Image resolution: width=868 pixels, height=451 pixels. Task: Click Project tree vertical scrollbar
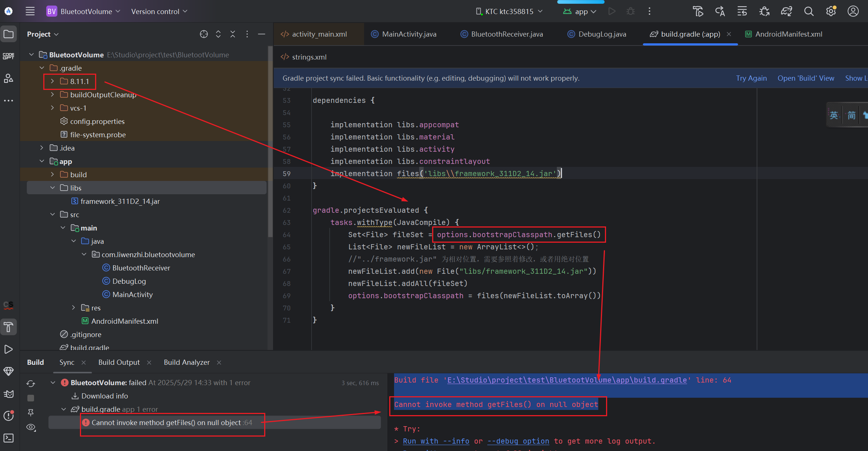tap(270, 142)
